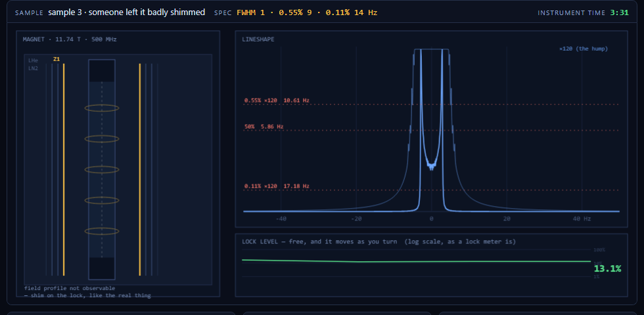Click the '50% 5.86 Hz' half-height marker
The image size is (644, 315).
point(264,127)
